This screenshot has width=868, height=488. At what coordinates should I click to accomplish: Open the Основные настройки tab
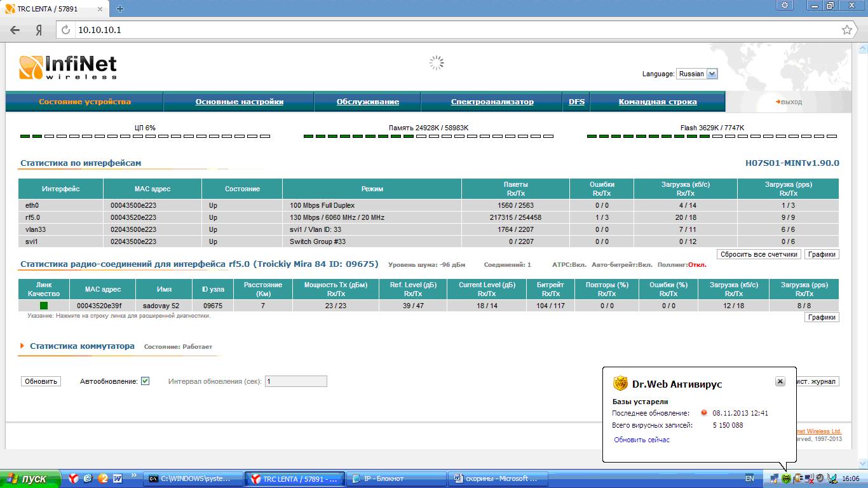pos(239,102)
